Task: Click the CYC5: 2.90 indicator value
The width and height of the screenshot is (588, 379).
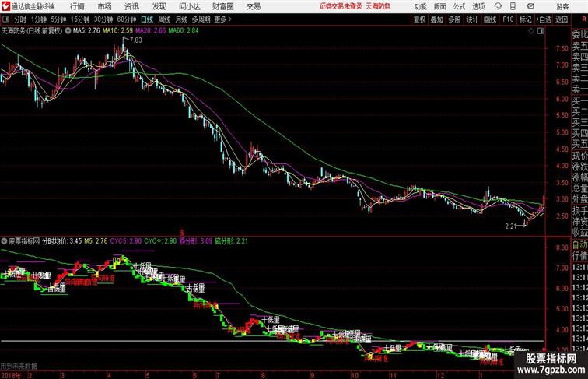Action: [126, 241]
